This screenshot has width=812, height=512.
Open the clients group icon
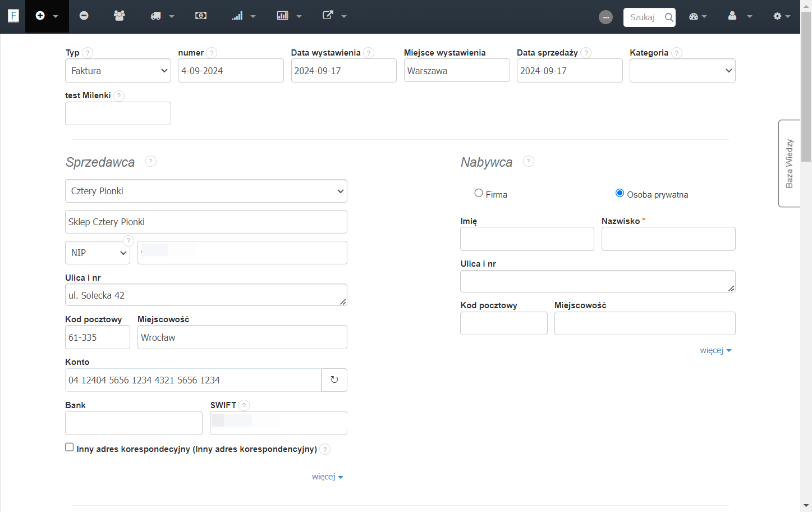119,16
